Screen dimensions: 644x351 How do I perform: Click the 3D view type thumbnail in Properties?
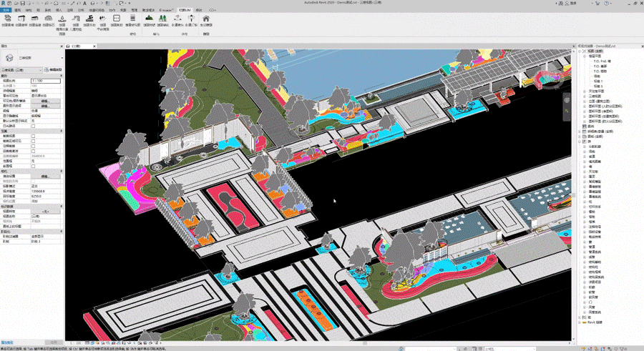pos(9,56)
